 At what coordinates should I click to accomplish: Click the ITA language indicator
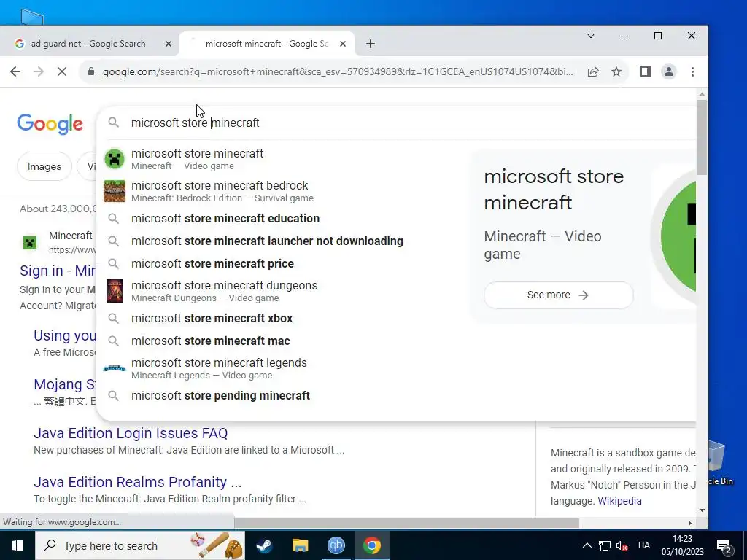pyautogui.click(x=644, y=545)
